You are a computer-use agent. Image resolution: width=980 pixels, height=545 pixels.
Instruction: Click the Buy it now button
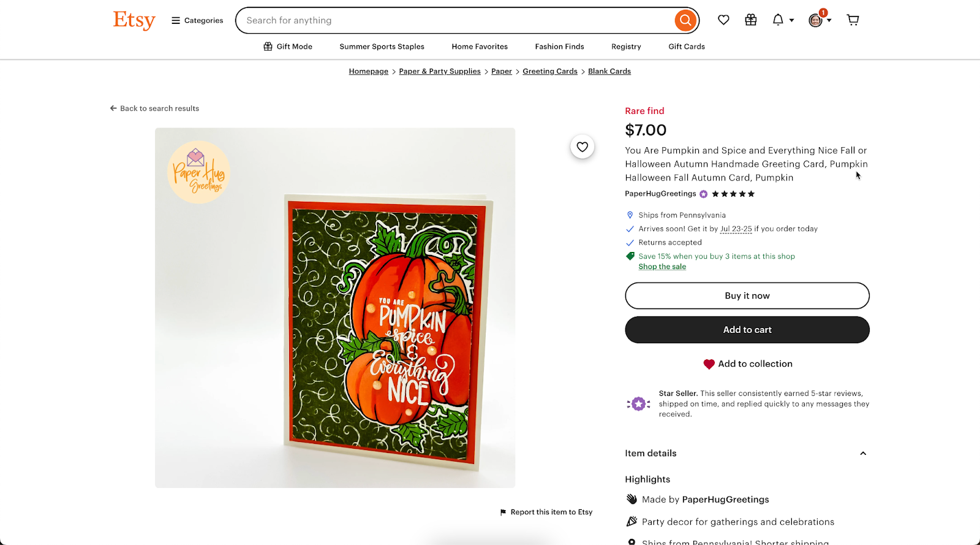pyautogui.click(x=747, y=295)
